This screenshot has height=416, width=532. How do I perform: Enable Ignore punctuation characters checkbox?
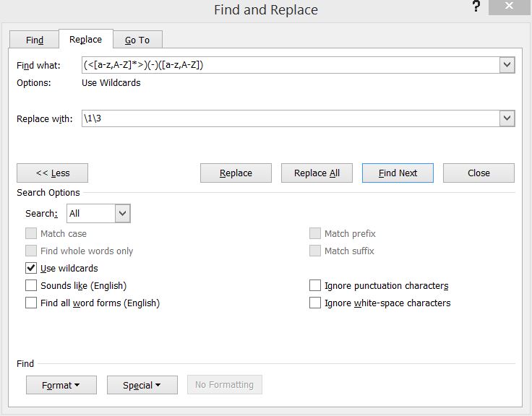pyautogui.click(x=315, y=285)
